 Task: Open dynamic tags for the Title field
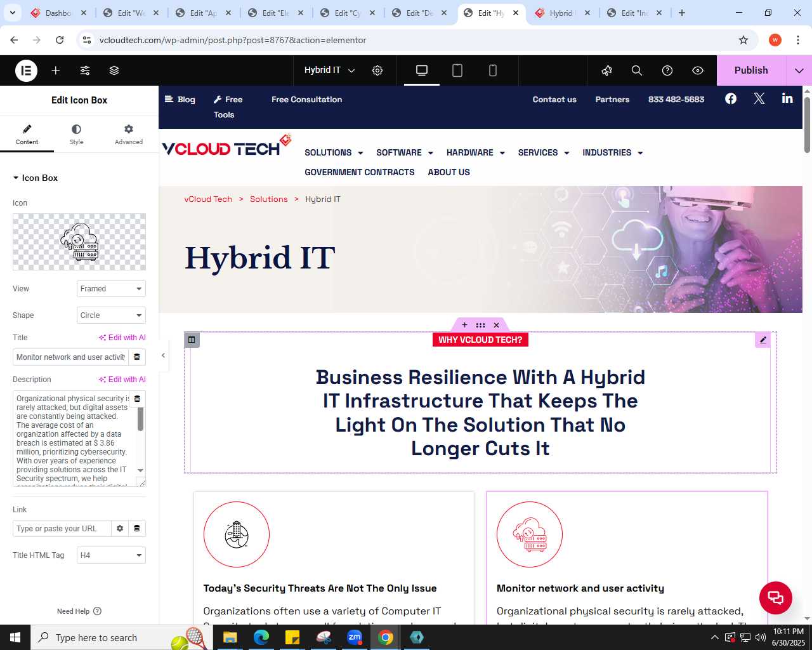[x=137, y=357]
